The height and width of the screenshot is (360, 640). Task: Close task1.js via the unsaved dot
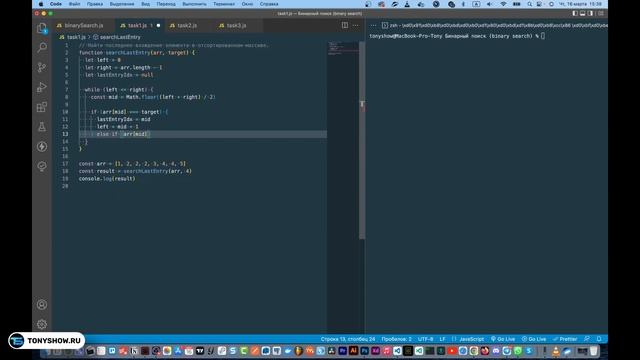pos(158,25)
